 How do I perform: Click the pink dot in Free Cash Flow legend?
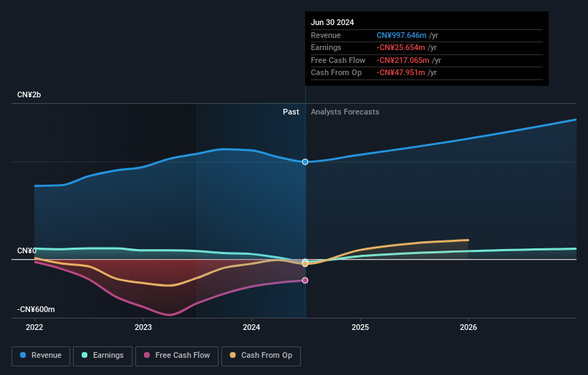tap(147, 355)
